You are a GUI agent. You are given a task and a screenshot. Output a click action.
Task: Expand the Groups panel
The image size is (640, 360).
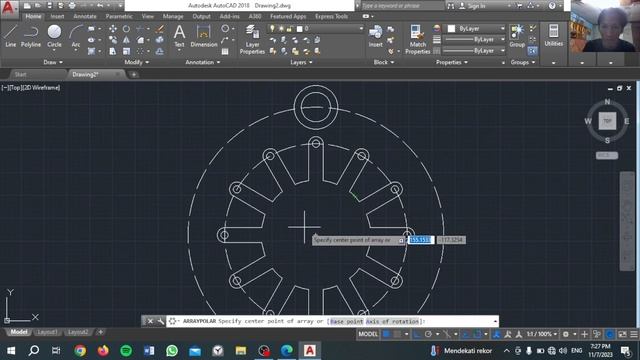tap(522, 62)
